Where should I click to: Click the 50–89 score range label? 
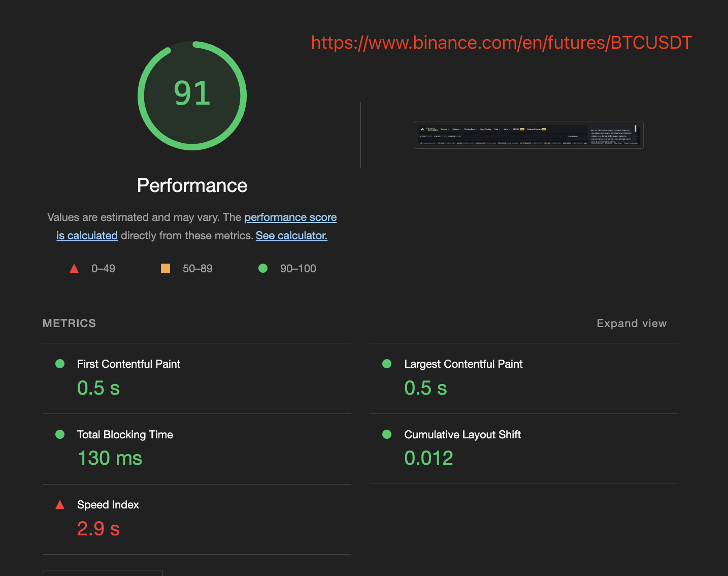coord(197,268)
